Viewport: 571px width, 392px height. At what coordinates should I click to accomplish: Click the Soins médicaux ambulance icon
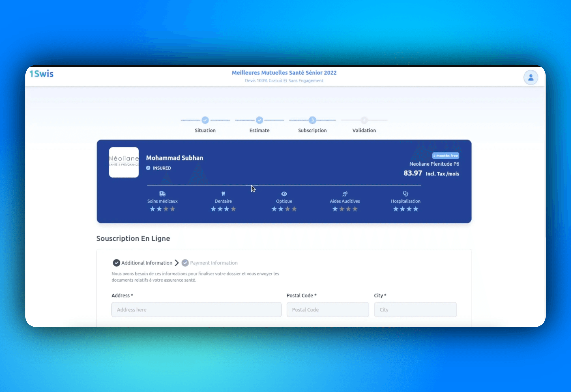[x=162, y=194]
